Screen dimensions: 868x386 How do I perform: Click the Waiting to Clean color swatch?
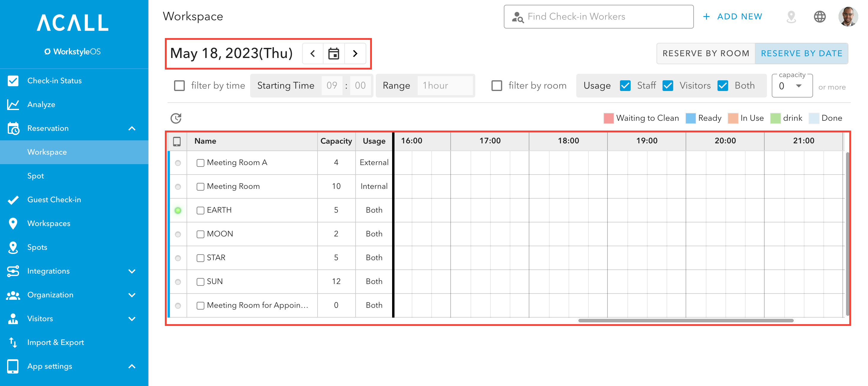tap(609, 118)
